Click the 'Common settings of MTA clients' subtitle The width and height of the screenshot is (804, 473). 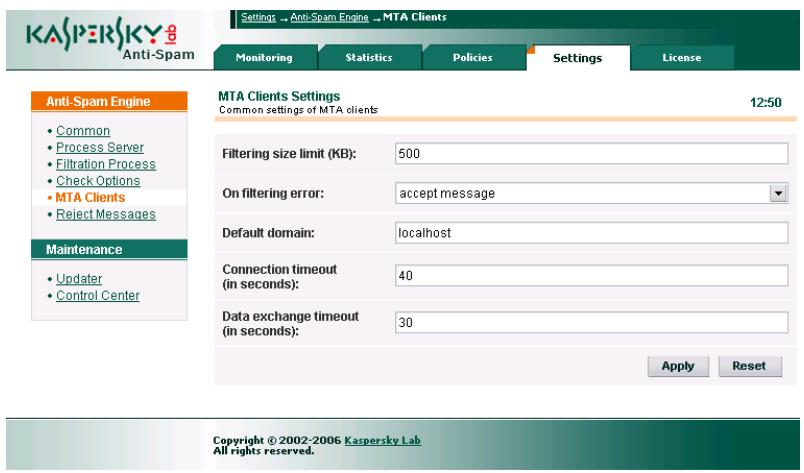298,110
